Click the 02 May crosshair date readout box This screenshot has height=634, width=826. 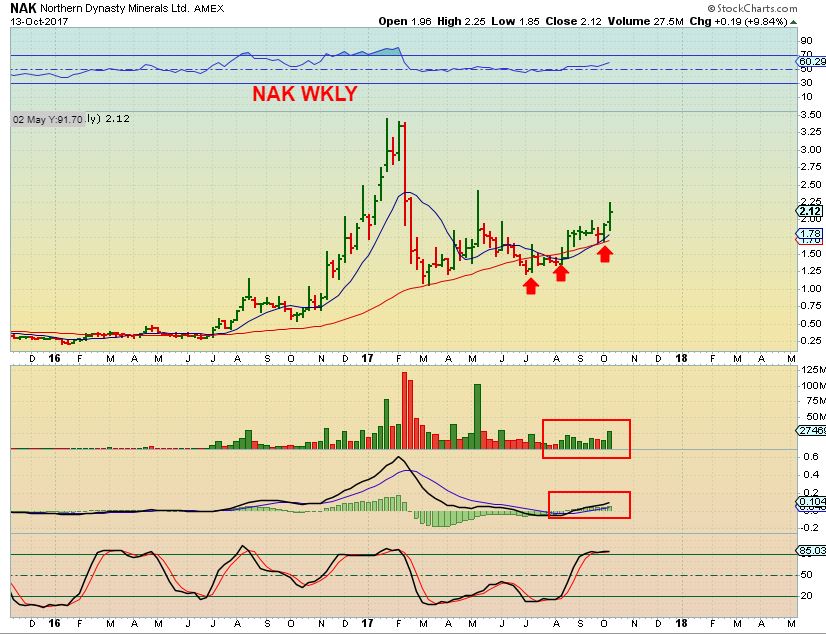click(48, 120)
